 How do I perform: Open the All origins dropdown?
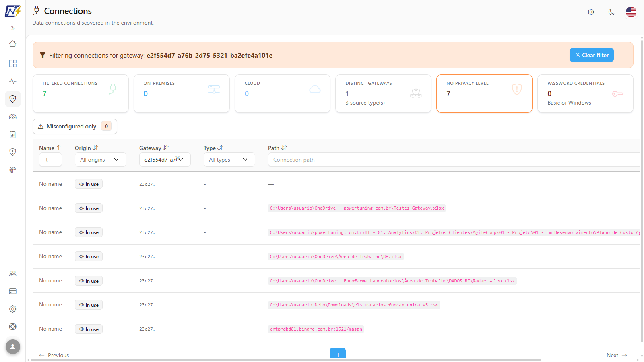coord(101,160)
